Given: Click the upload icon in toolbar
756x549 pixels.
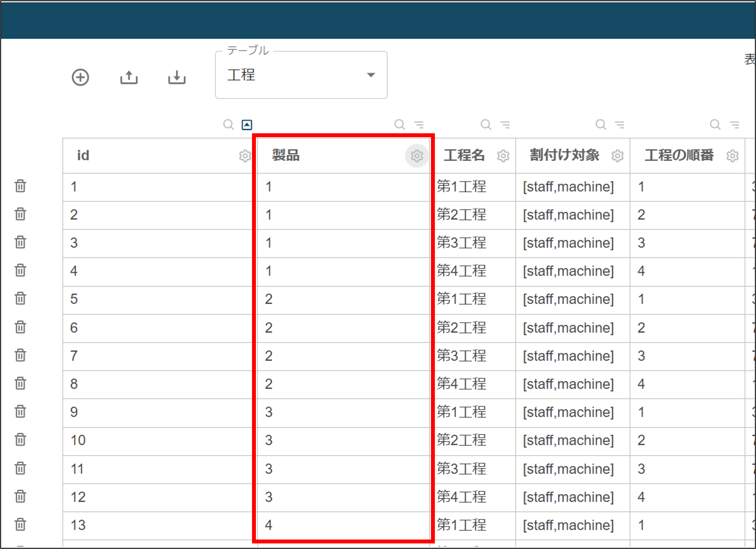Looking at the screenshot, I should click(x=129, y=77).
